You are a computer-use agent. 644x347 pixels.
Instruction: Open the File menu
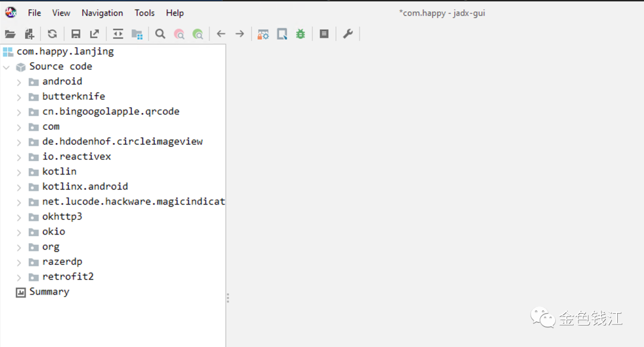pyautogui.click(x=35, y=13)
